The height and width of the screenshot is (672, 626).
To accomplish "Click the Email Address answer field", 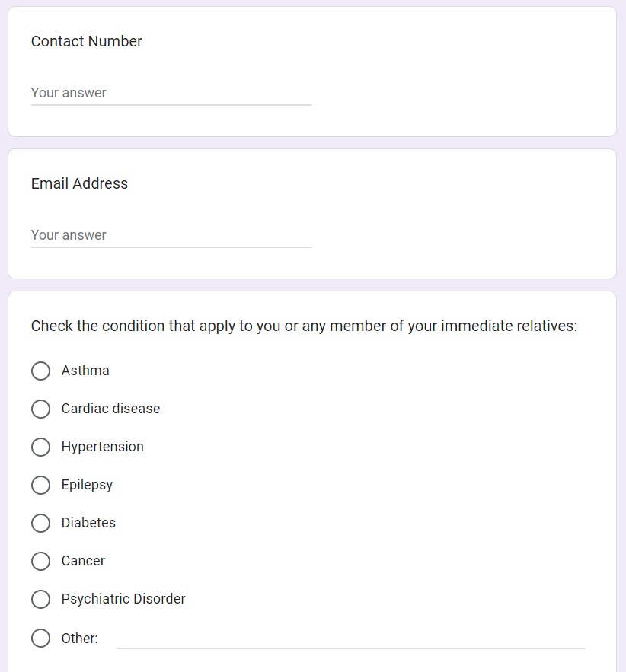I will 171,235.
